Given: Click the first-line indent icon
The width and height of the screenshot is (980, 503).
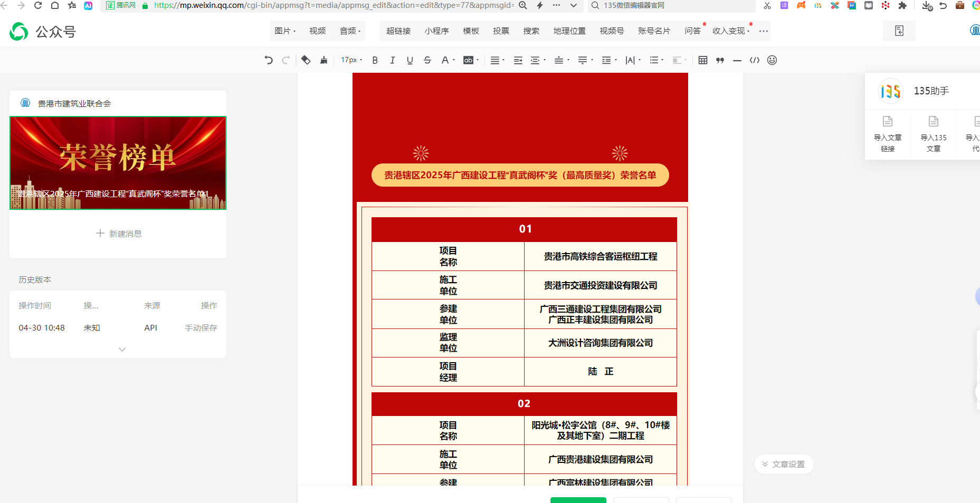Looking at the screenshot, I should click(x=518, y=60).
